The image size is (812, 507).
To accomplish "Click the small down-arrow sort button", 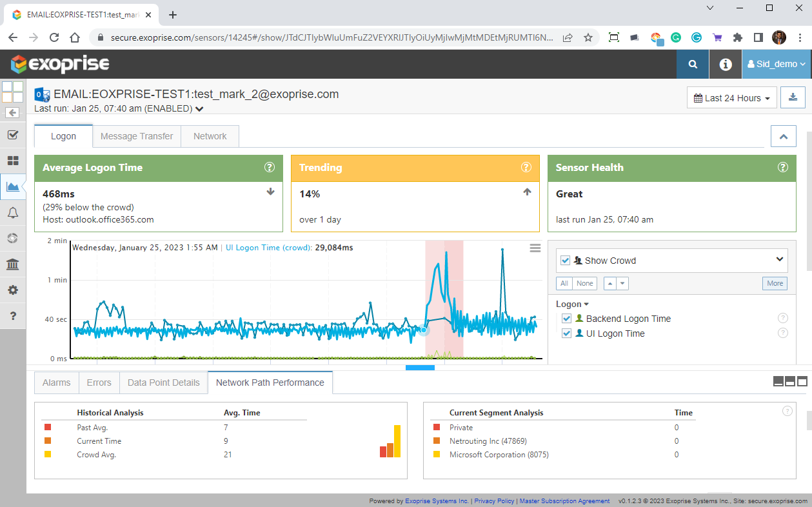I will coord(622,283).
